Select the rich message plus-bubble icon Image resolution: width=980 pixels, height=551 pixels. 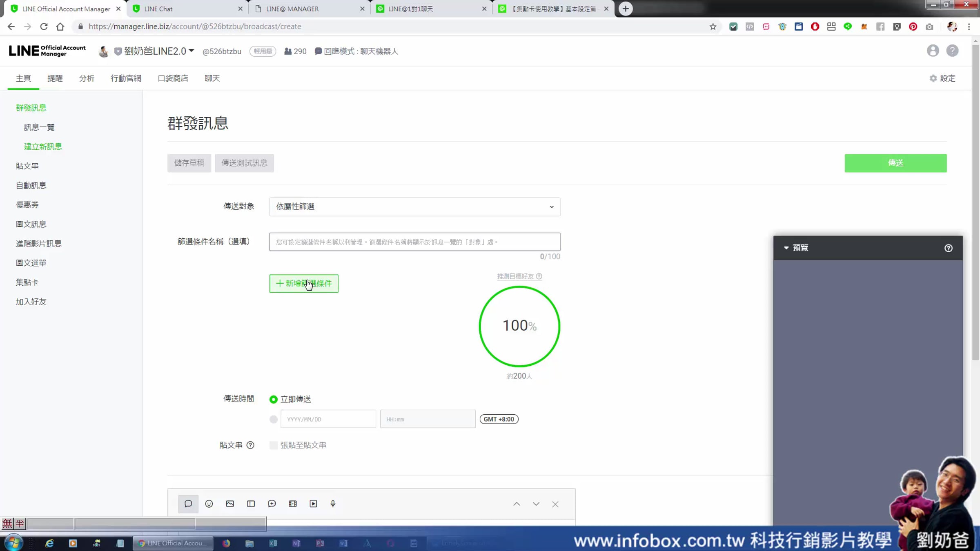[x=272, y=504]
